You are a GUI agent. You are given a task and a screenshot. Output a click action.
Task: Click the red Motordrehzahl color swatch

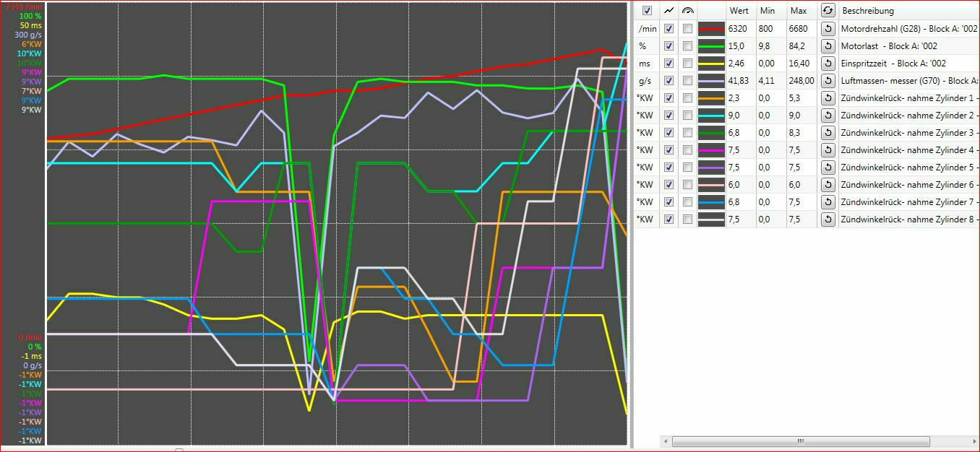click(x=711, y=29)
